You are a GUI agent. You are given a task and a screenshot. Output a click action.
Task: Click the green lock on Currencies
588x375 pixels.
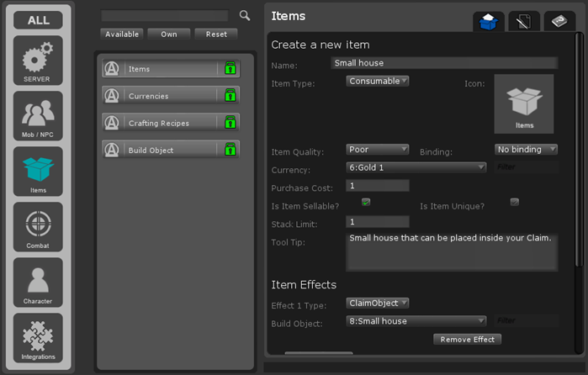230,96
